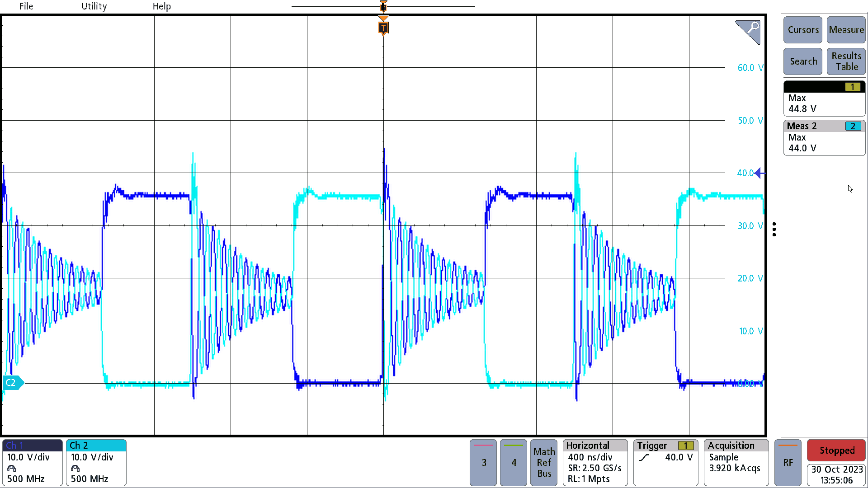
Task: Click the blue trigger level arrow
Action: pyautogui.click(x=760, y=173)
